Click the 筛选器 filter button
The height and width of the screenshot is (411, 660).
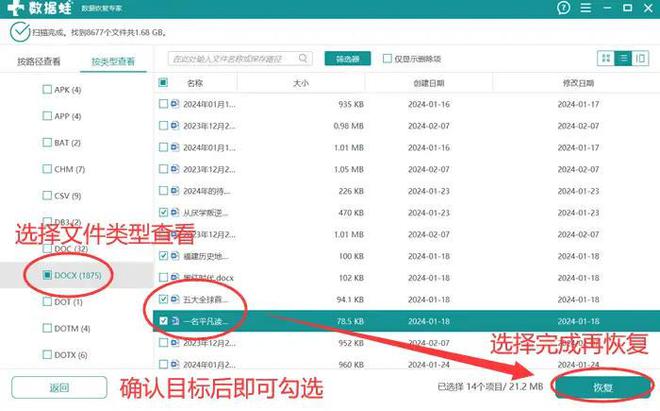[x=348, y=59]
